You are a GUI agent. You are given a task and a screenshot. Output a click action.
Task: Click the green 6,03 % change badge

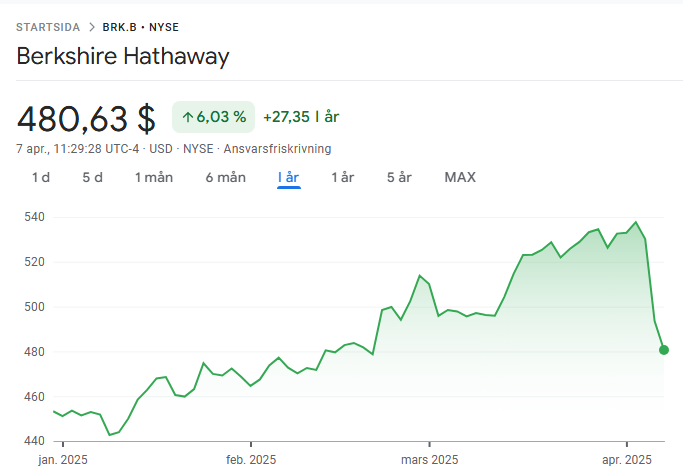pos(213,117)
